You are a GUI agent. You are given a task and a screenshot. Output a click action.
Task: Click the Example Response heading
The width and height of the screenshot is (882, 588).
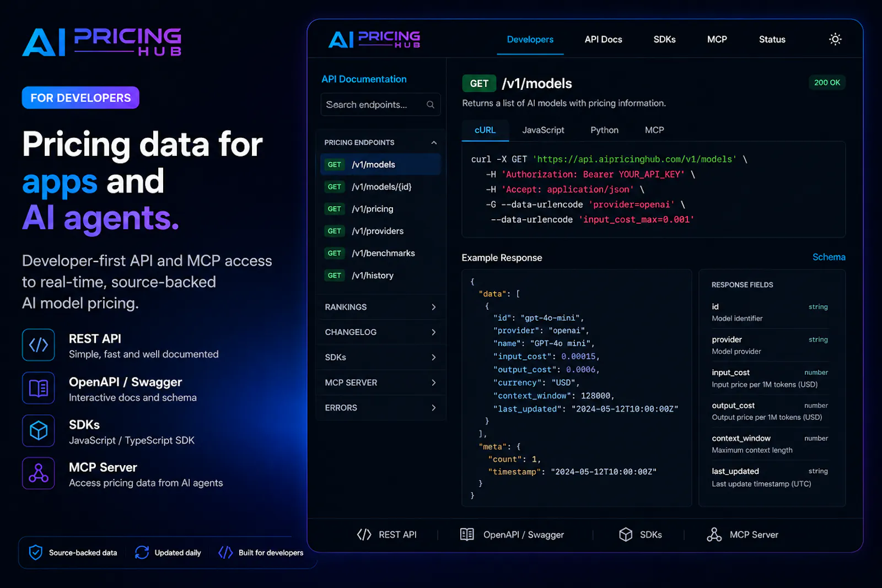coord(502,258)
